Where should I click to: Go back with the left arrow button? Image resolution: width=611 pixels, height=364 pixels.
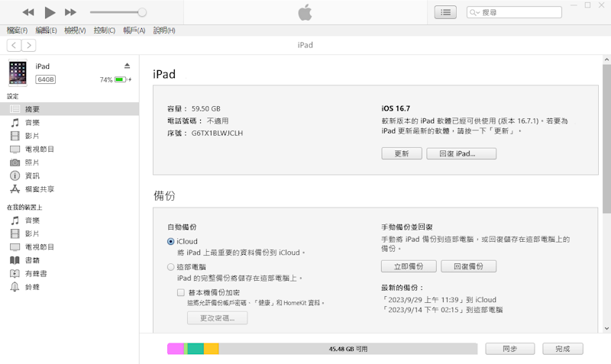14,46
